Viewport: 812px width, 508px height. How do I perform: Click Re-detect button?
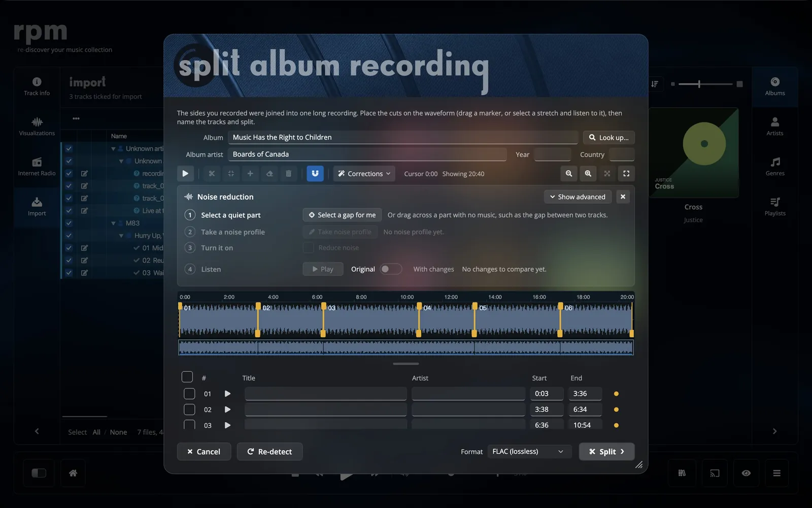tap(269, 452)
